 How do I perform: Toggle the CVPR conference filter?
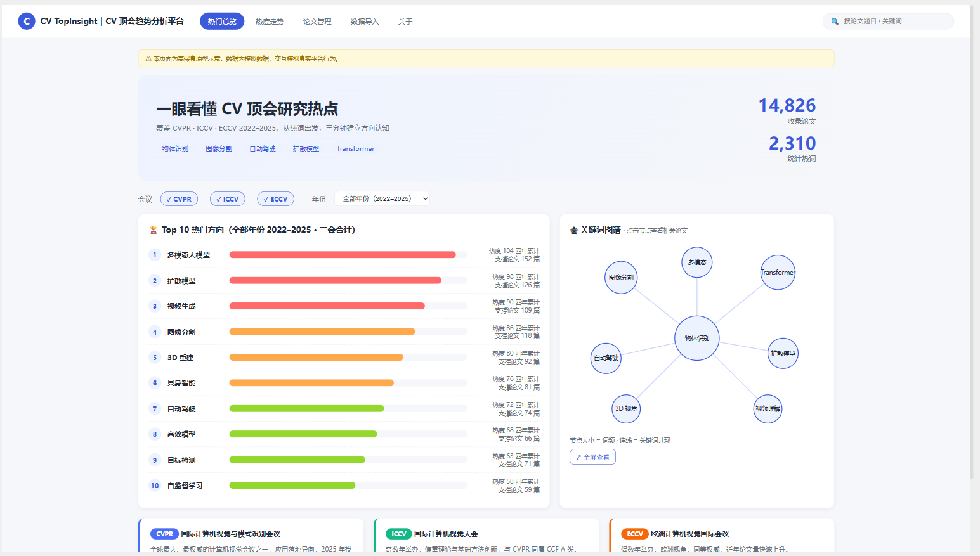coord(179,199)
